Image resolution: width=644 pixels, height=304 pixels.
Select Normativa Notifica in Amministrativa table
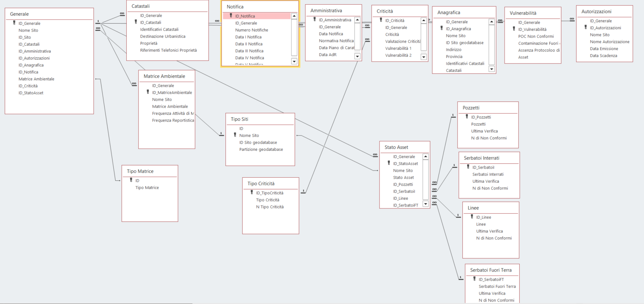point(336,41)
